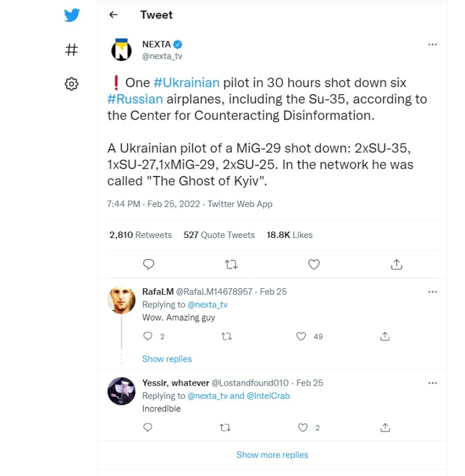Screen dimensions: 465x476
Task: Reply to the NEXTA tweet
Action: 149,264
